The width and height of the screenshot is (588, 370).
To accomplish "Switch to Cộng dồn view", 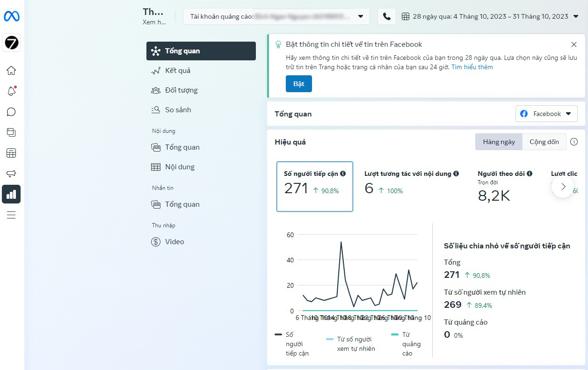I will (x=544, y=142).
